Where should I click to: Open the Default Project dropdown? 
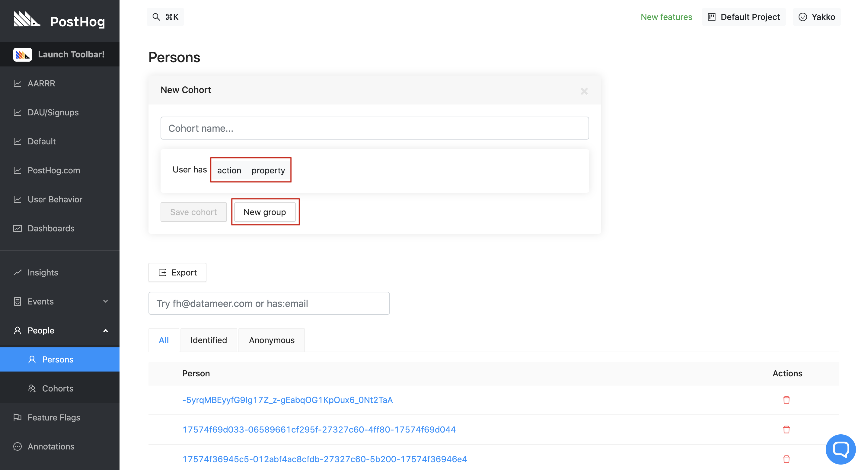744,17
